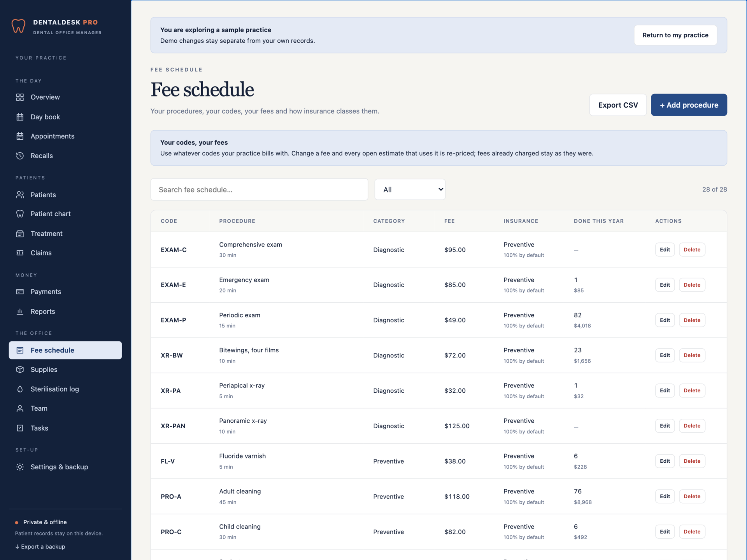The width and height of the screenshot is (747, 560).
Task: Click the Supplies box icon
Action: [x=20, y=369]
